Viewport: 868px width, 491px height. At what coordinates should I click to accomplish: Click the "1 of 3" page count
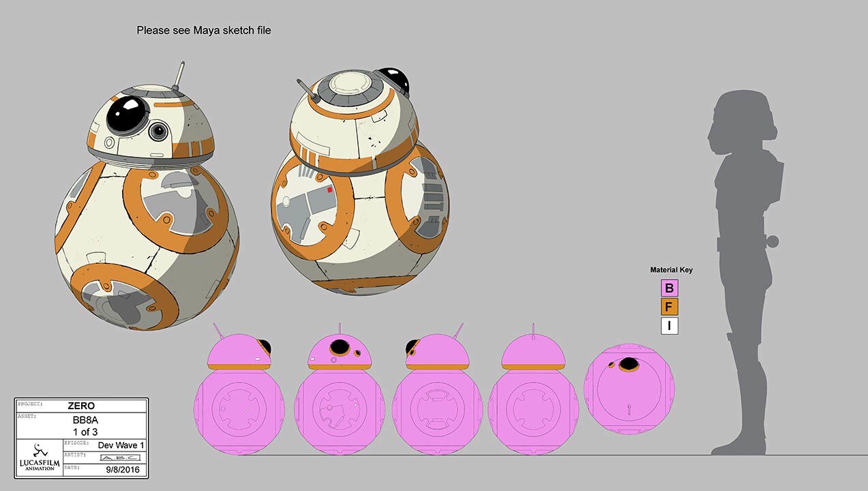pos(86,432)
